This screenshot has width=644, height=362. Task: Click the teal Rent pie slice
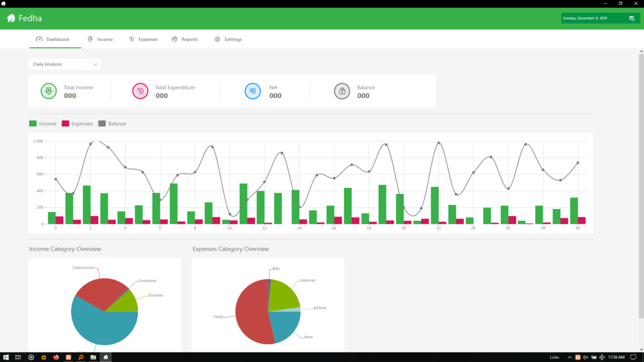click(285, 324)
